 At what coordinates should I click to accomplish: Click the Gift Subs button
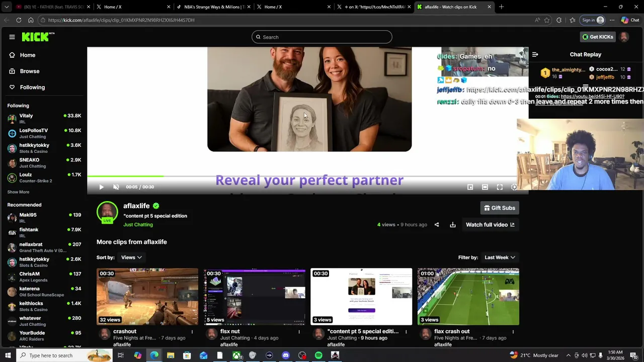click(x=500, y=208)
